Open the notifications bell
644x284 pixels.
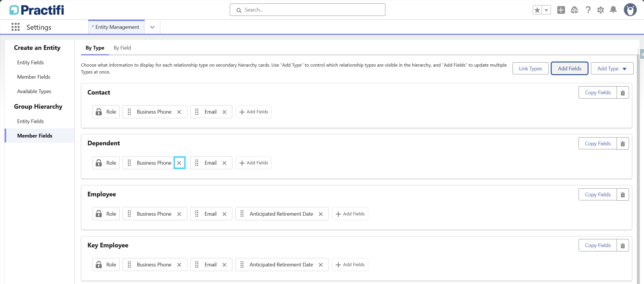(613, 10)
